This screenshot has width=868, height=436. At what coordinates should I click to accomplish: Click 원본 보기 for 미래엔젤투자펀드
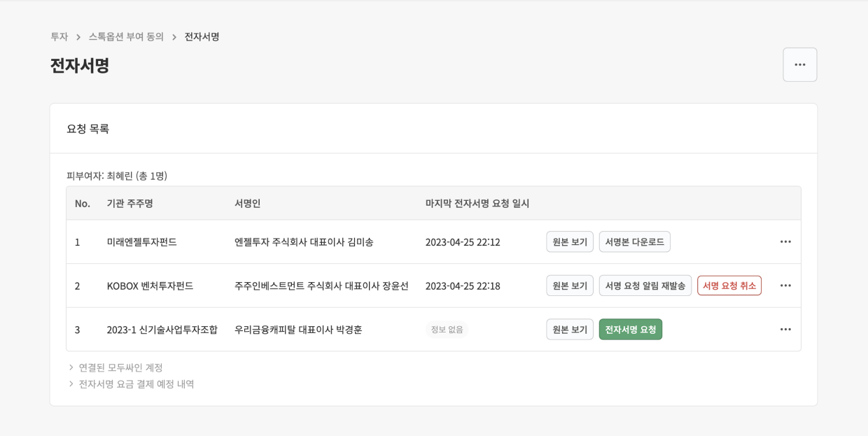point(569,241)
